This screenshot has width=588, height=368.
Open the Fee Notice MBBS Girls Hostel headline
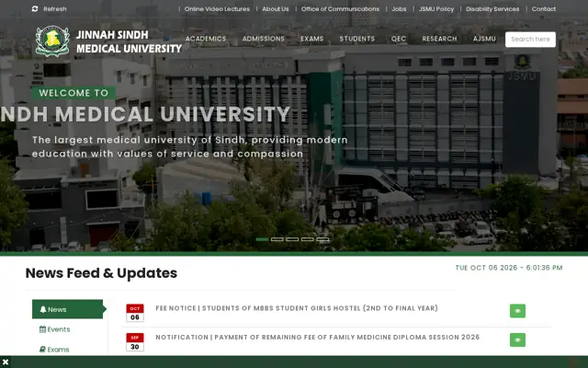coord(297,308)
